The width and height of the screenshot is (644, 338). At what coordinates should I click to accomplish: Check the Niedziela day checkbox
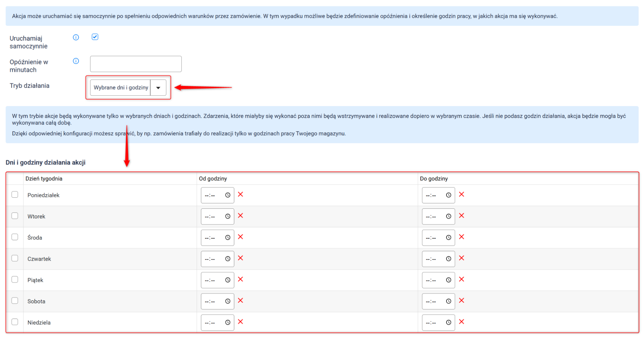tap(15, 322)
